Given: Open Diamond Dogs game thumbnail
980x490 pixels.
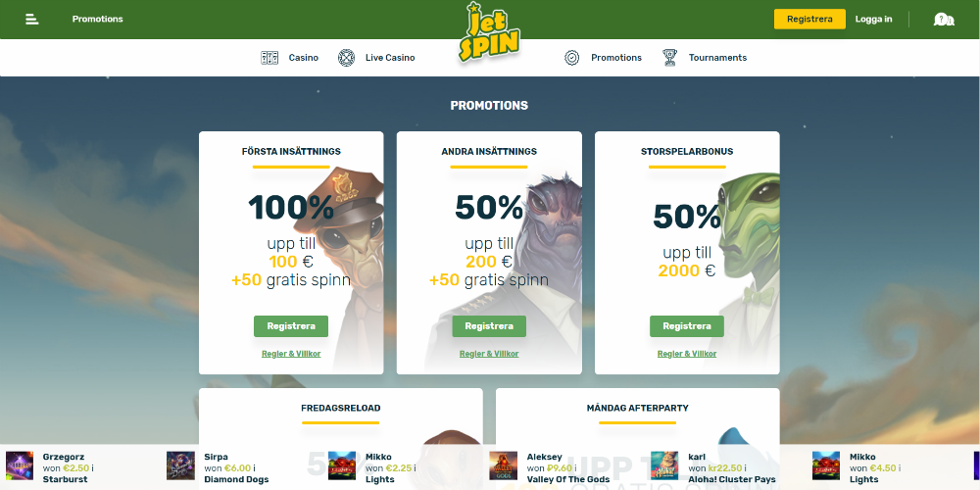Looking at the screenshot, I should coord(180,465).
